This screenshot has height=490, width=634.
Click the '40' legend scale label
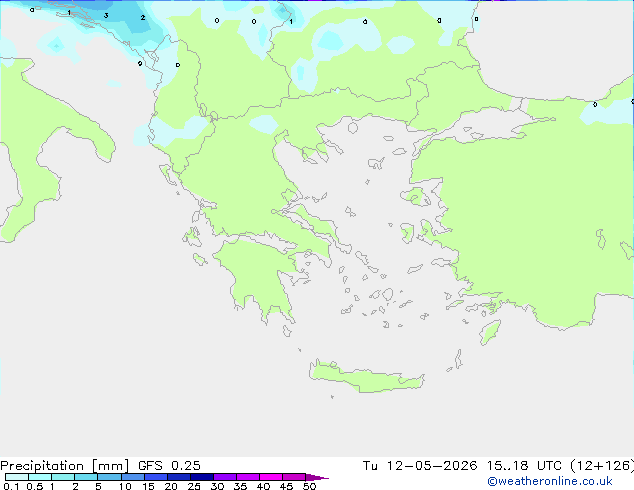click(x=263, y=486)
